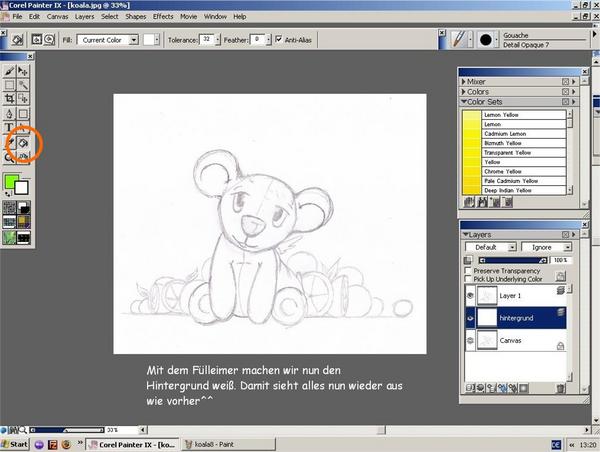
Task: Delete layer with the trash icon
Action: [x=560, y=388]
